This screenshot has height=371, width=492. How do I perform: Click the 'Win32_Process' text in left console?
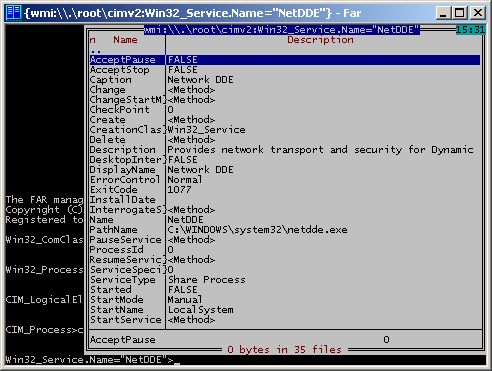click(x=44, y=270)
